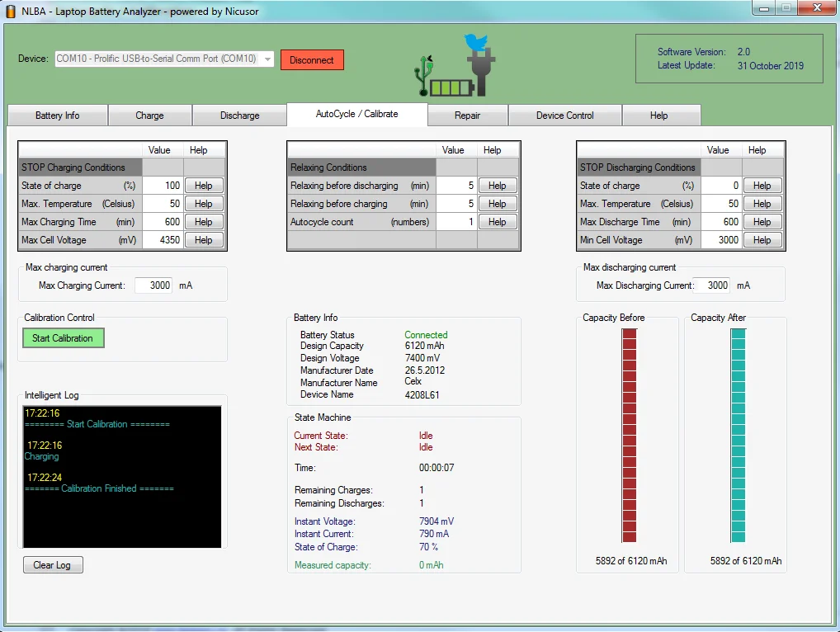Image resolution: width=840 pixels, height=632 pixels.
Task: Edit charging State of charge value 100
Action: coord(163,186)
